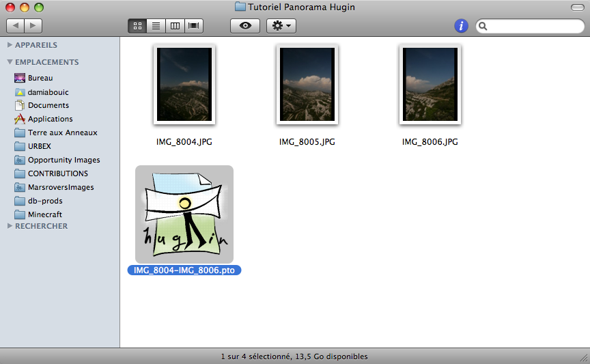This screenshot has width=590, height=364.
Task: Click the Quick Look eye button
Action: [x=245, y=26]
